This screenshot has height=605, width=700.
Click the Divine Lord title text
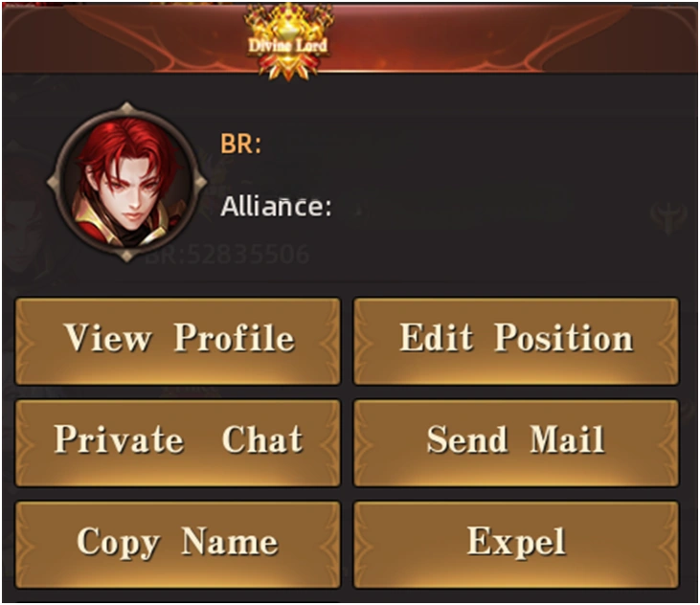[288, 45]
